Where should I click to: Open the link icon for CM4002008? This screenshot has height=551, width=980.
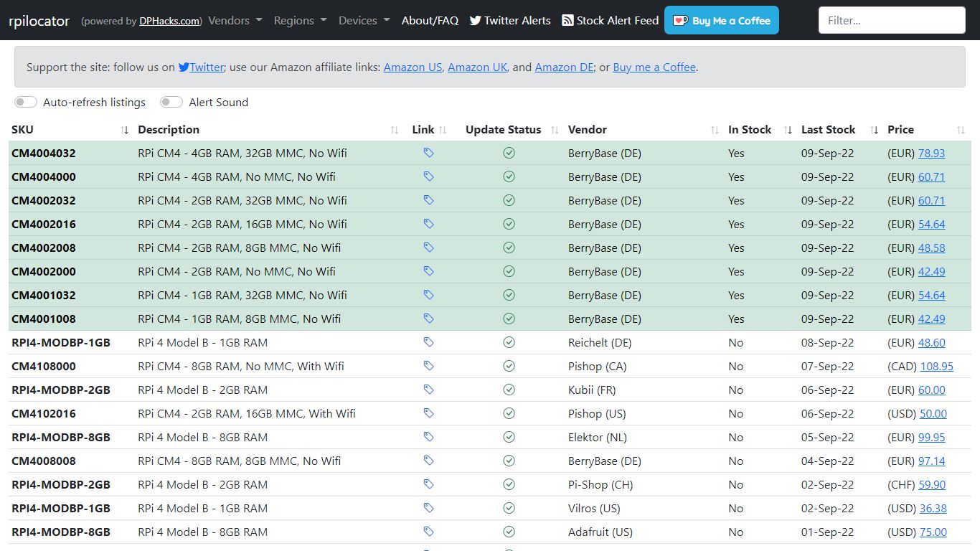point(428,248)
